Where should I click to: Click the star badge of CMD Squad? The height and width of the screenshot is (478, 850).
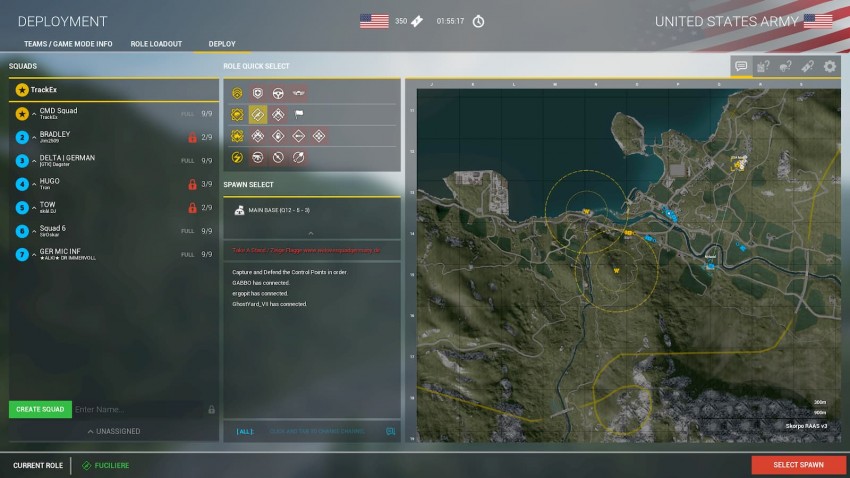tap(22, 114)
